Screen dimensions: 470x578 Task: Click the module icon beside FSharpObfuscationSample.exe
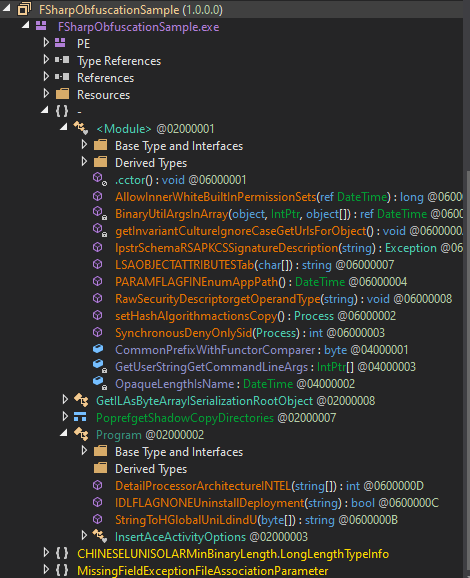click(41, 26)
